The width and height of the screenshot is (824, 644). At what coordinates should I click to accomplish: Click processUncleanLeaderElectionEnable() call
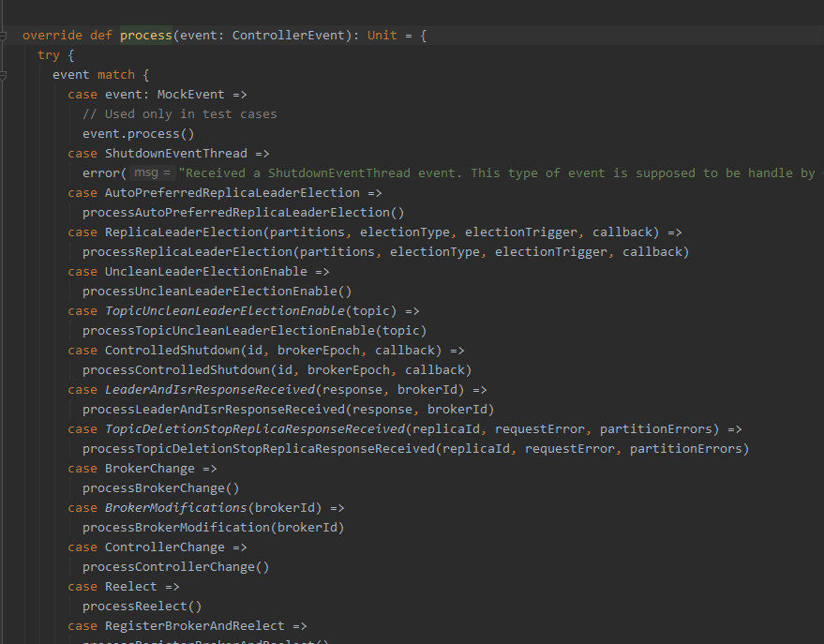pos(217,292)
